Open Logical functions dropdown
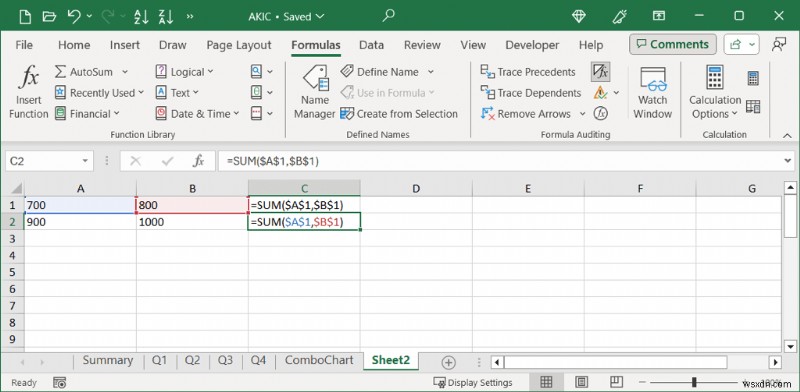800x392 pixels. pos(184,72)
